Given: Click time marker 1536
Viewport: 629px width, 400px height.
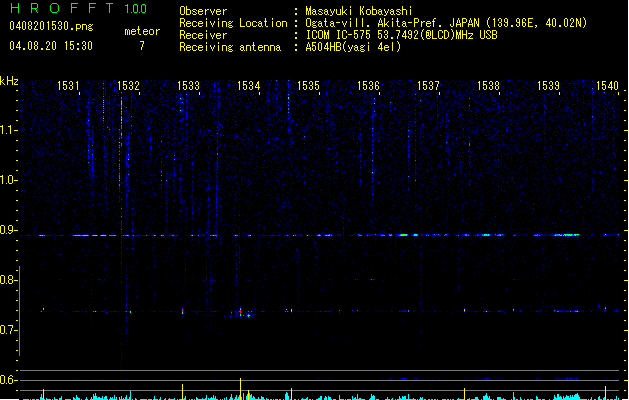Looking at the screenshot, I should [368, 86].
